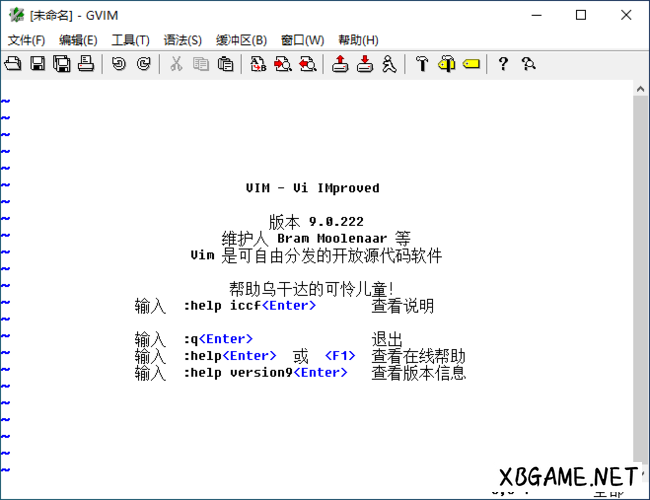
Task: Open the 文件(F) menu
Action: point(26,40)
